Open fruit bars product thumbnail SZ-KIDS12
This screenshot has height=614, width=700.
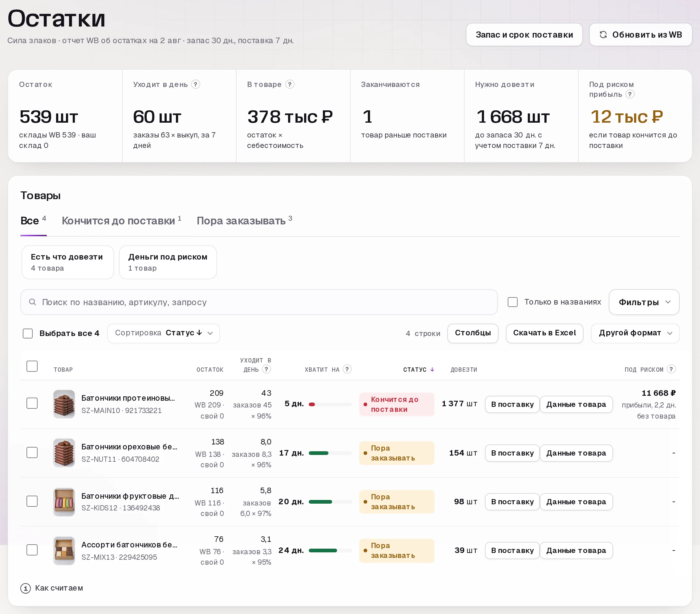[x=64, y=501]
